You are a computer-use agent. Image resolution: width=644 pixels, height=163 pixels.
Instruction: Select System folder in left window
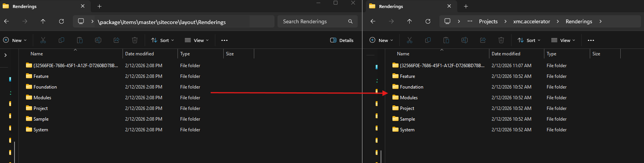point(37,130)
